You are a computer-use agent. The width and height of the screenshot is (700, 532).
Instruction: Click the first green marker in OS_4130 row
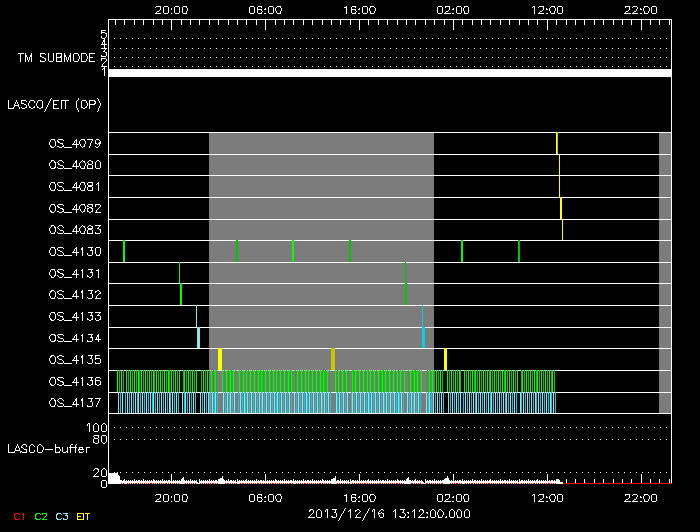(124, 251)
